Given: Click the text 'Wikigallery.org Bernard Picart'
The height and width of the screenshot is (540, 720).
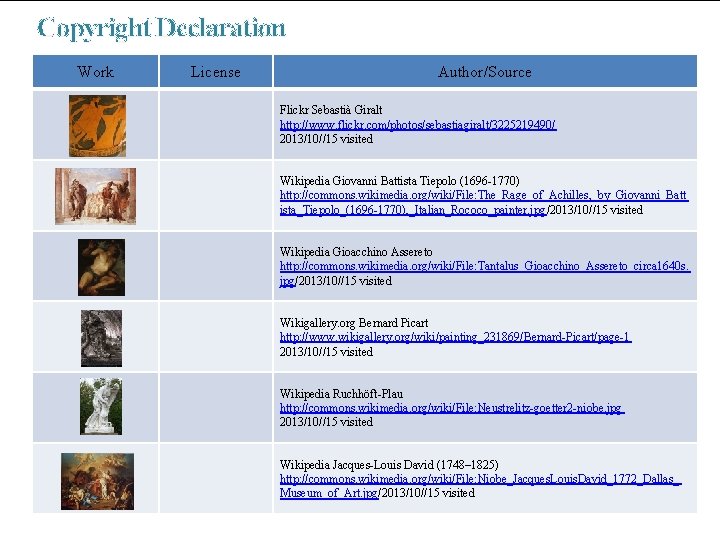Looking at the screenshot, I should (354, 323).
